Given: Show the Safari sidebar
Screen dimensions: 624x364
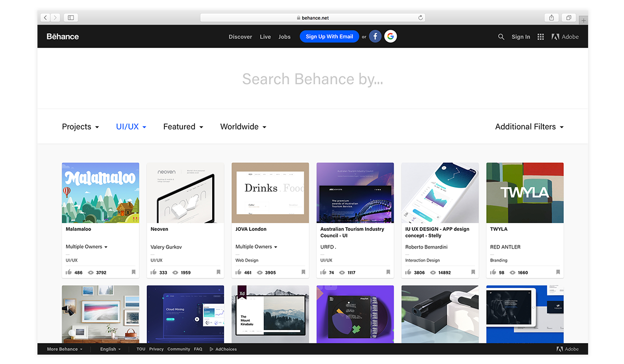Looking at the screenshot, I should click(x=71, y=18).
